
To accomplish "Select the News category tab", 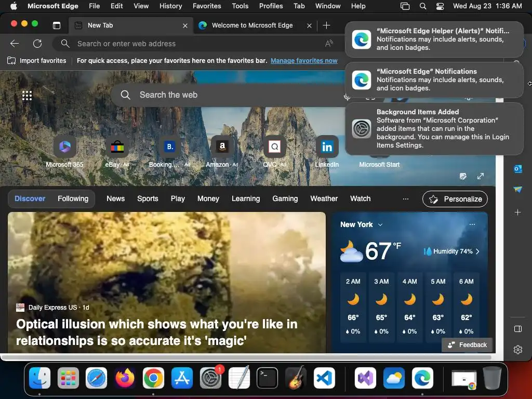I will pyautogui.click(x=116, y=199).
